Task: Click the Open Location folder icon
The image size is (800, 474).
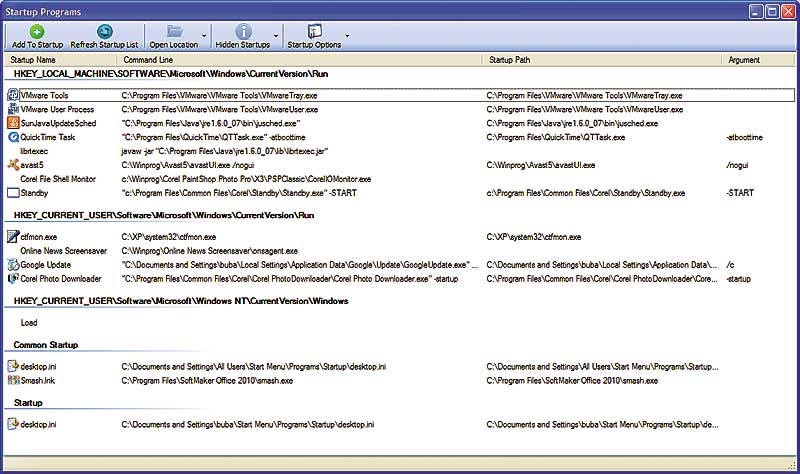Action: click(174, 32)
